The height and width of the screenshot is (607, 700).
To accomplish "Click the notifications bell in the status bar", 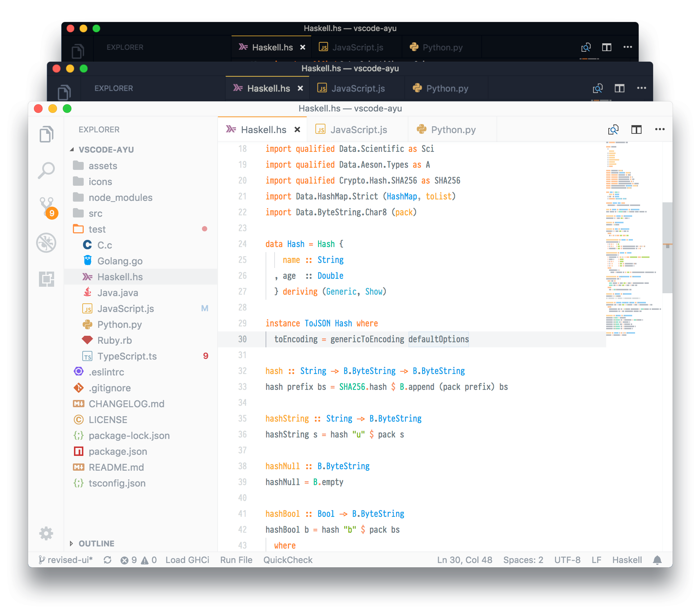I will tap(657, 560).
